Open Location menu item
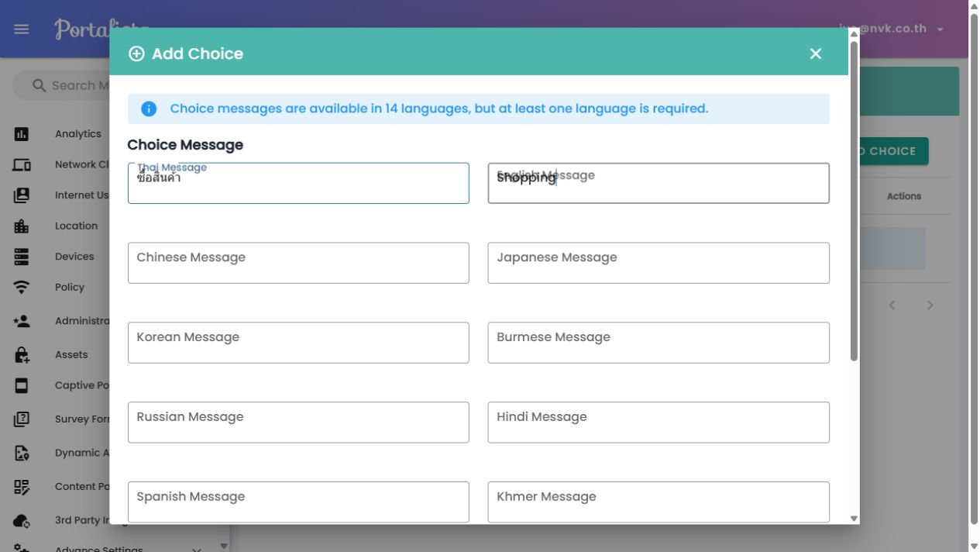This screenshot has height=552, width=980. pos(76,226)
